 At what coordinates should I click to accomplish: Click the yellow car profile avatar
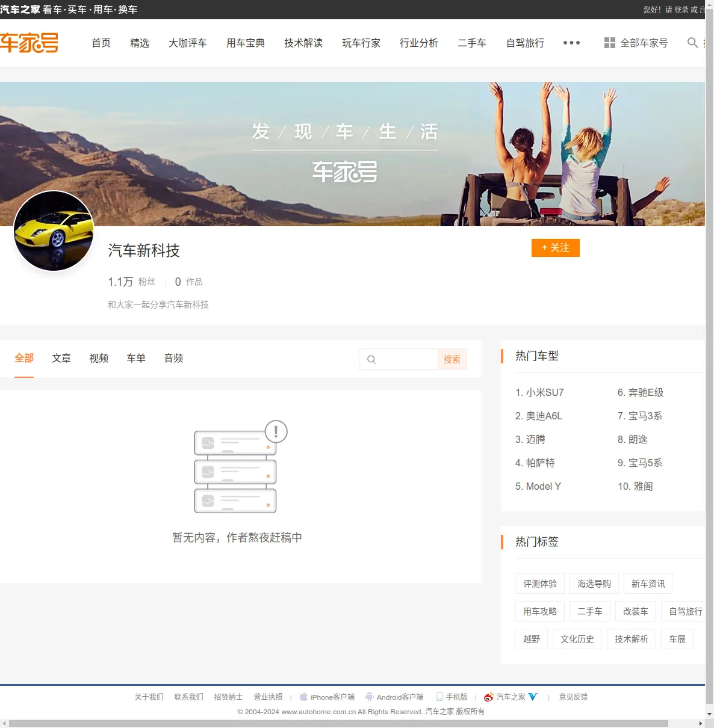tap(54, 231)
